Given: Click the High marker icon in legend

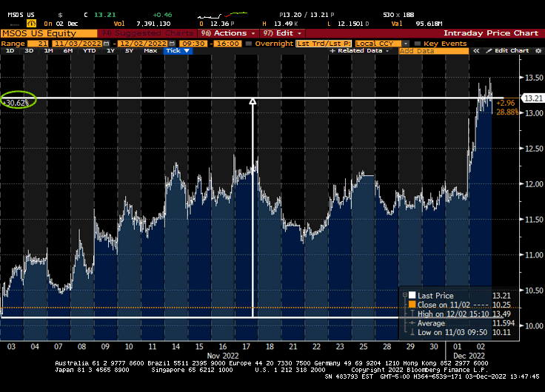Looking at the screenshot, I should point(412,314).
